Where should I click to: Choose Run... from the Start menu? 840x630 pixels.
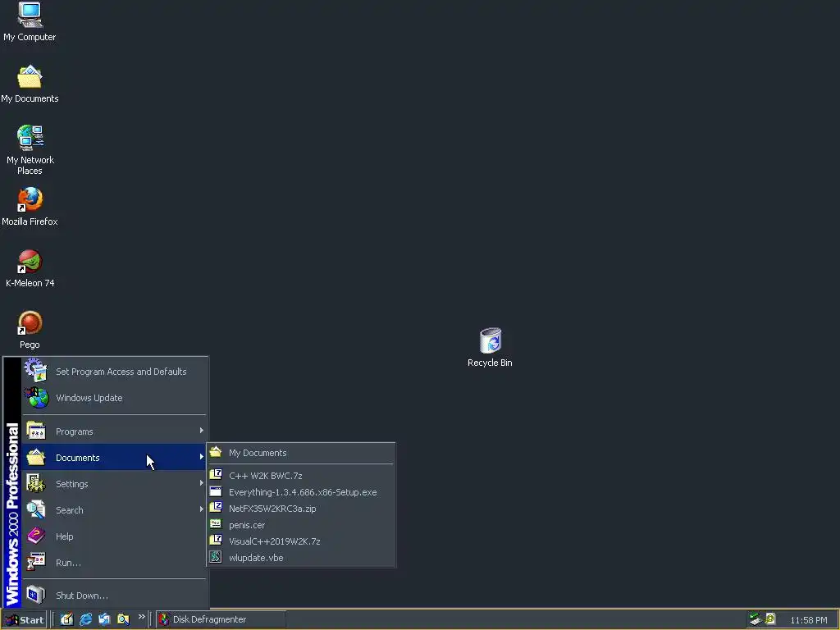[x=114, y=563]
